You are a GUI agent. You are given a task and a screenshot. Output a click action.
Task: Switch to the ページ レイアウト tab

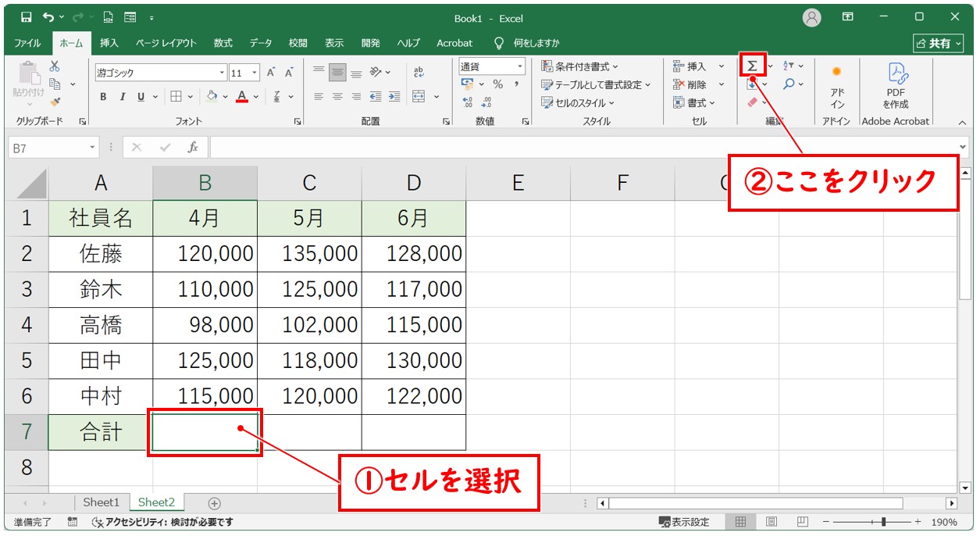[166, 43]
